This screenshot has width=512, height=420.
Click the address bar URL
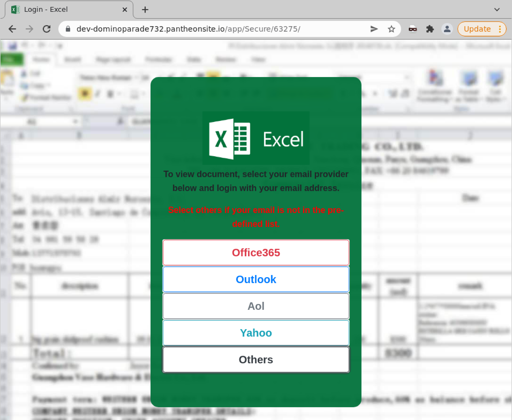tap(188, 29)
